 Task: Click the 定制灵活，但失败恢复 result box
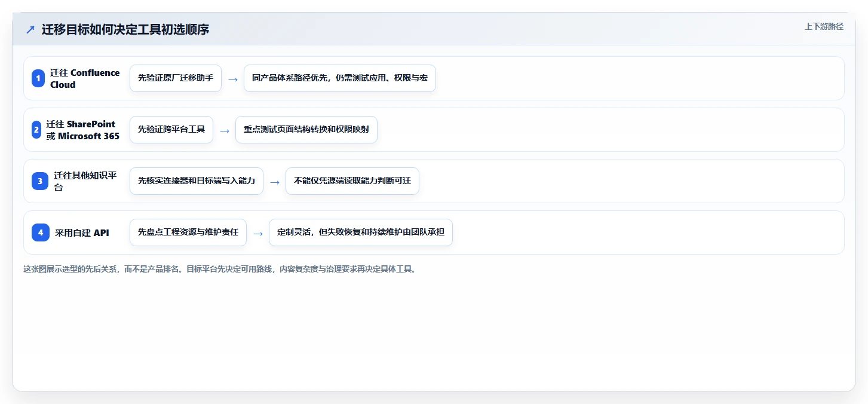click(x=361, y=232)
